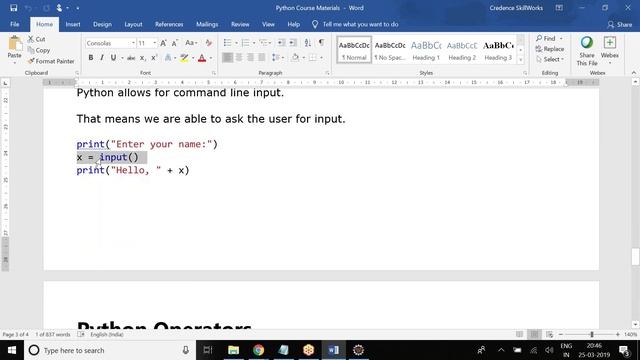Viewport: 640px width, 360px height.
Task: Align text left
Action: click(x=227, y=58)
